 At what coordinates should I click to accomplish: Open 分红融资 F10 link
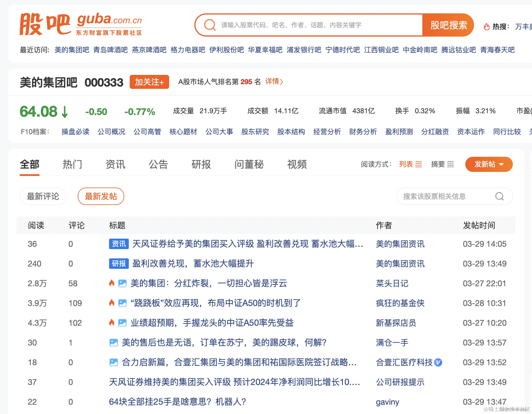tap(435, 132)
